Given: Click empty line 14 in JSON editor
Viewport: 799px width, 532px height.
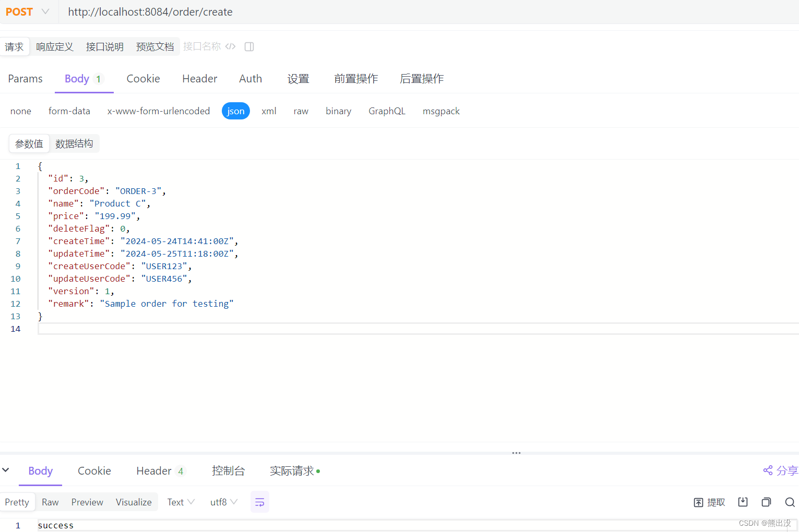Looking at the screenshot, I should 418,329.
